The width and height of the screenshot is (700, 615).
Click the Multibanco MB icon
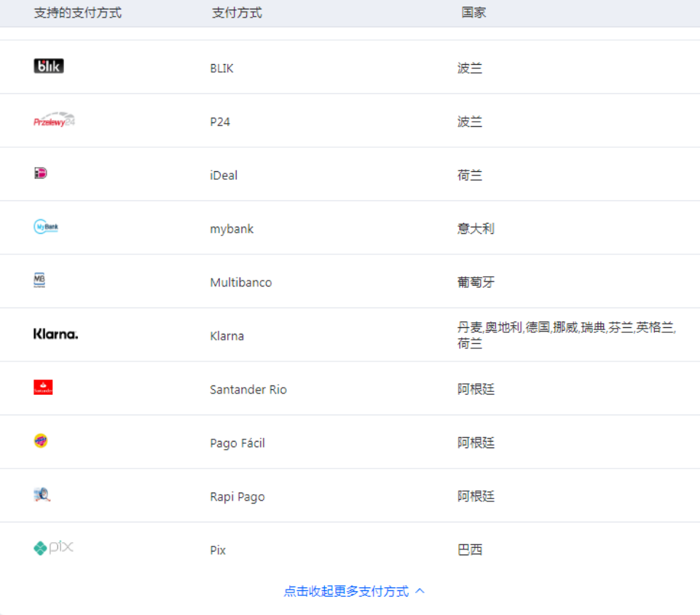[39, 280]
